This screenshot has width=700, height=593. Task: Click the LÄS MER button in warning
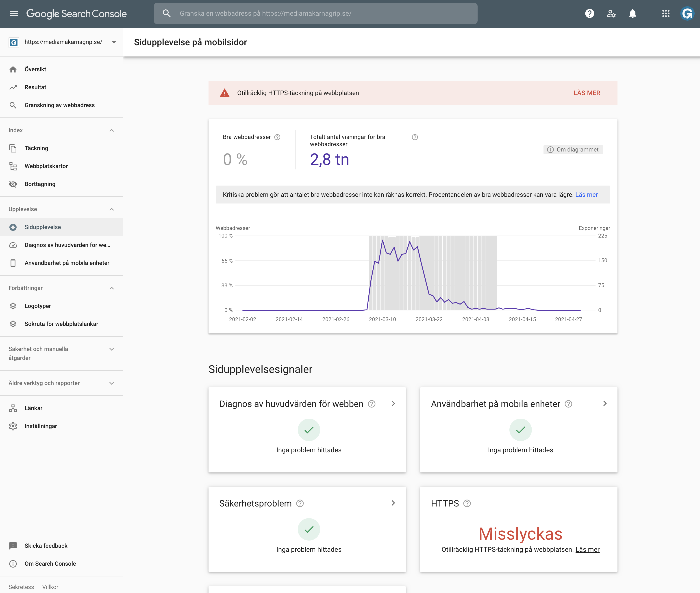[x=587, y=93]
